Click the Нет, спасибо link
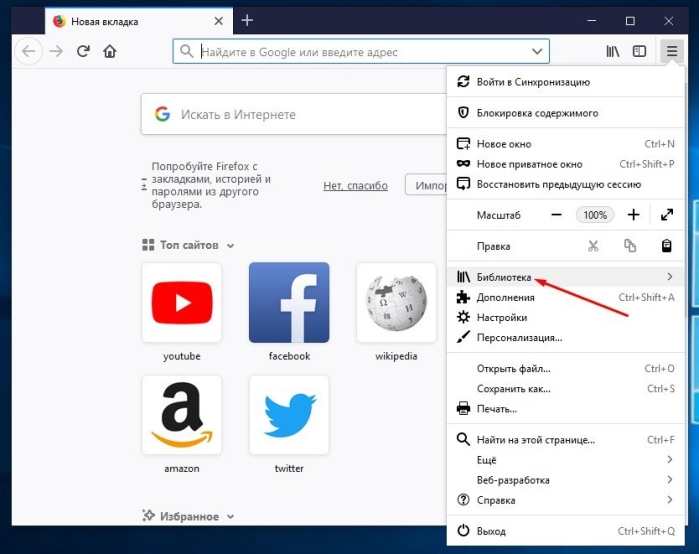The height and width of the screenshot is (554, 699). [355, 185]
